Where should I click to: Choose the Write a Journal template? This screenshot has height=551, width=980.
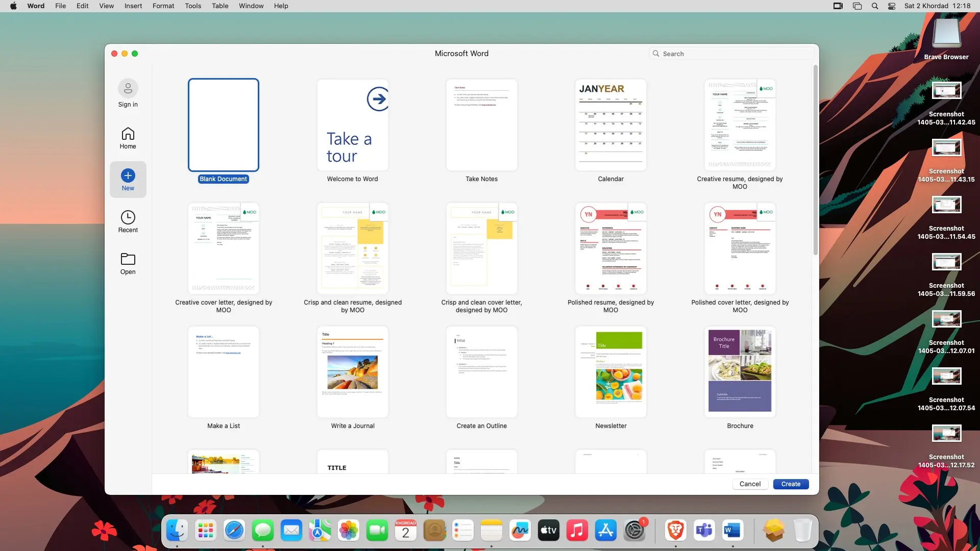pos(353,372)
